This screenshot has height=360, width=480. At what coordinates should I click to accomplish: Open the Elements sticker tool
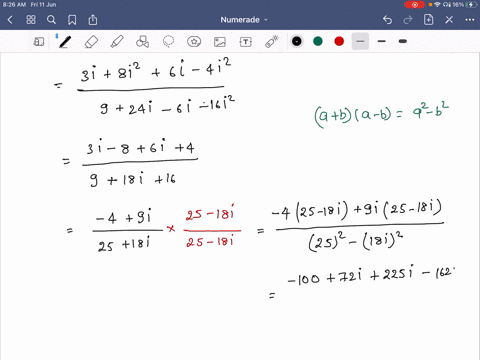pos(194,42)
